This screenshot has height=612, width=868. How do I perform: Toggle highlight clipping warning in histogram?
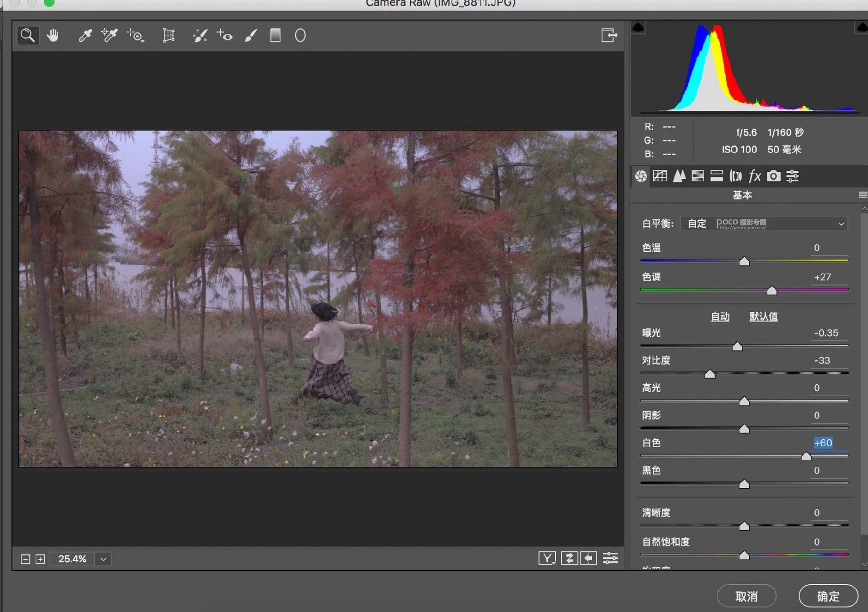tap(862, 28)
